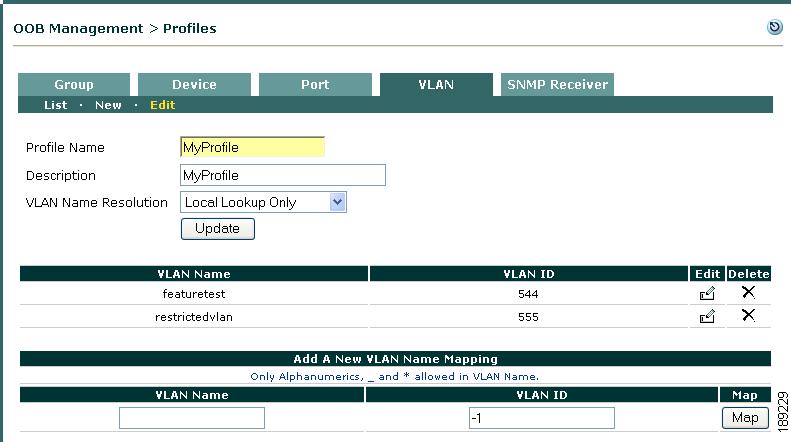Click the Map button
The image size is (791, 442).
(x=745, y=418)
